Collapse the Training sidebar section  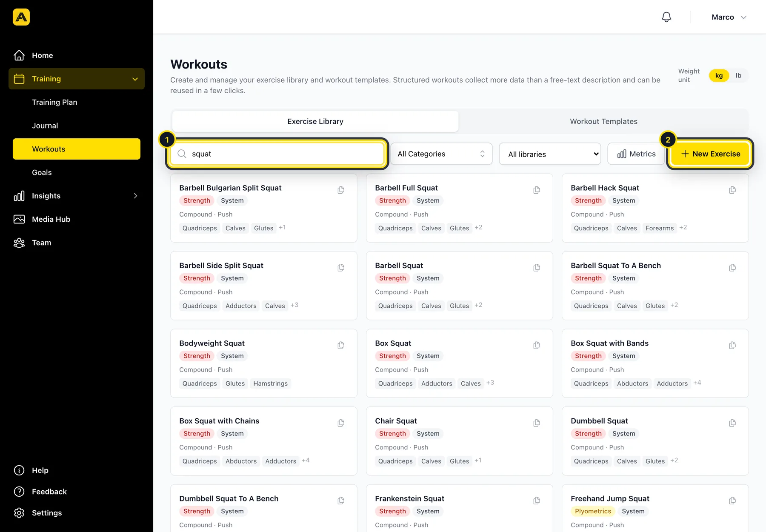pos(77,79)
